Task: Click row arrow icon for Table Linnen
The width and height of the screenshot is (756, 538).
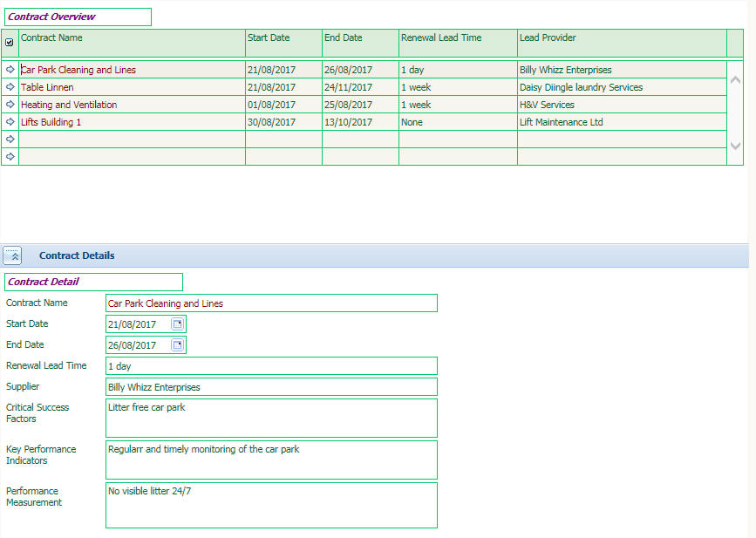Action: tap(10, 87)
